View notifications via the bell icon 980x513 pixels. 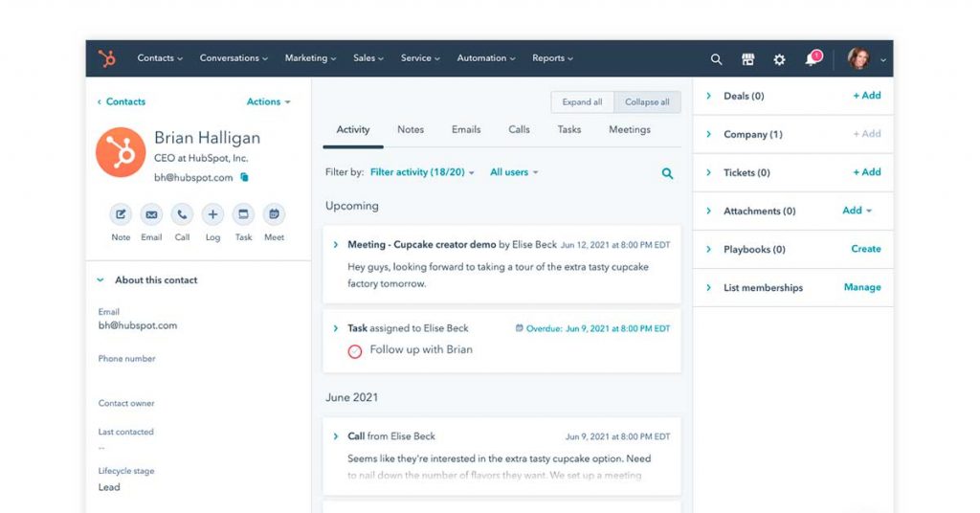[x=812, y=59]
